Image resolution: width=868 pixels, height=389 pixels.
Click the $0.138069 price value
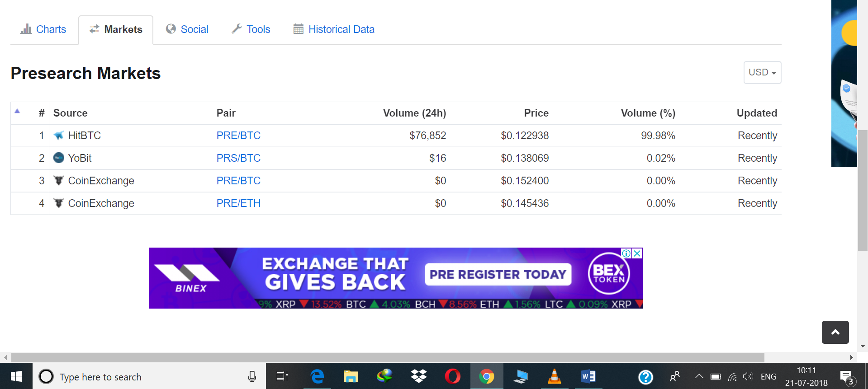point(525,158)
